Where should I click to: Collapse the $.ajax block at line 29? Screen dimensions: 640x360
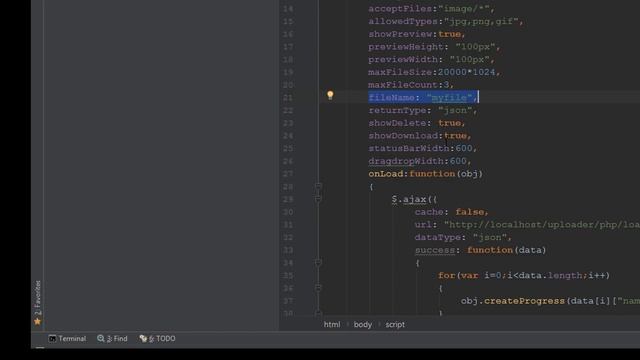318,199
